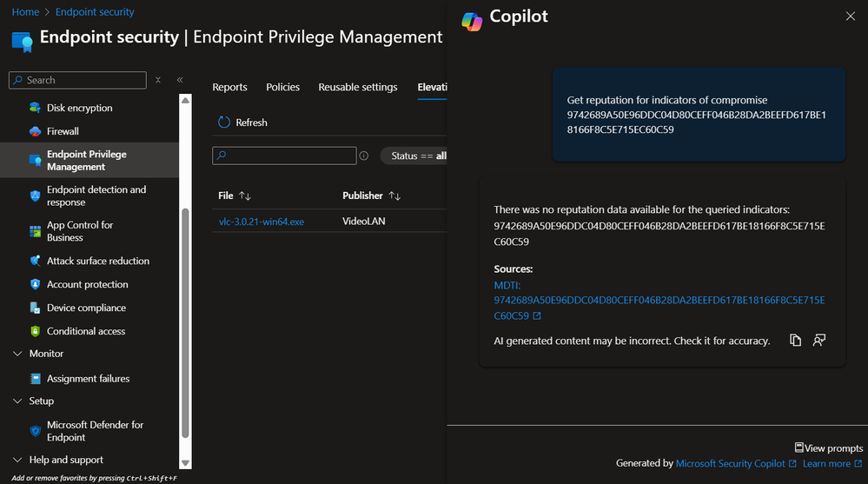Screen dimensions: 868x484
Task: Sort by Publisher column arrows
Action: point(394,196)
